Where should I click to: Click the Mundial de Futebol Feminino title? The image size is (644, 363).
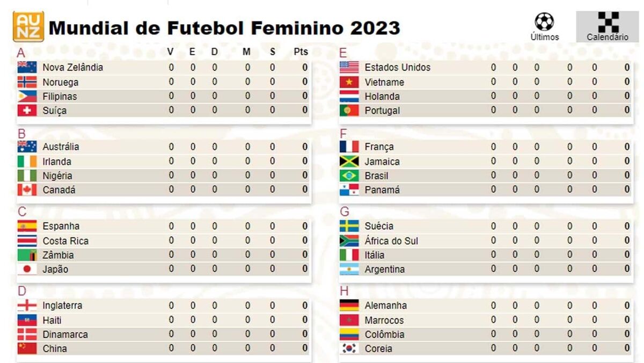[224, 27]
